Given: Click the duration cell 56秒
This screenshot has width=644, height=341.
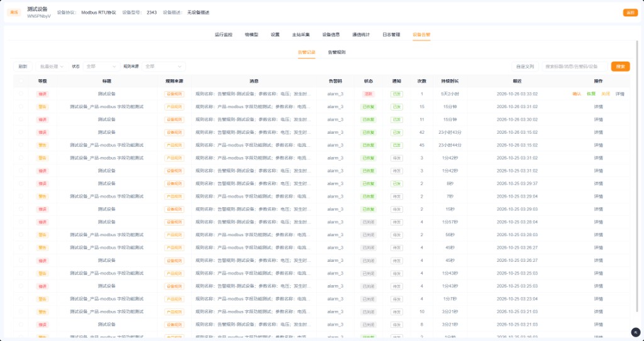Looking at the screenshot, I should tap(450, 235).
